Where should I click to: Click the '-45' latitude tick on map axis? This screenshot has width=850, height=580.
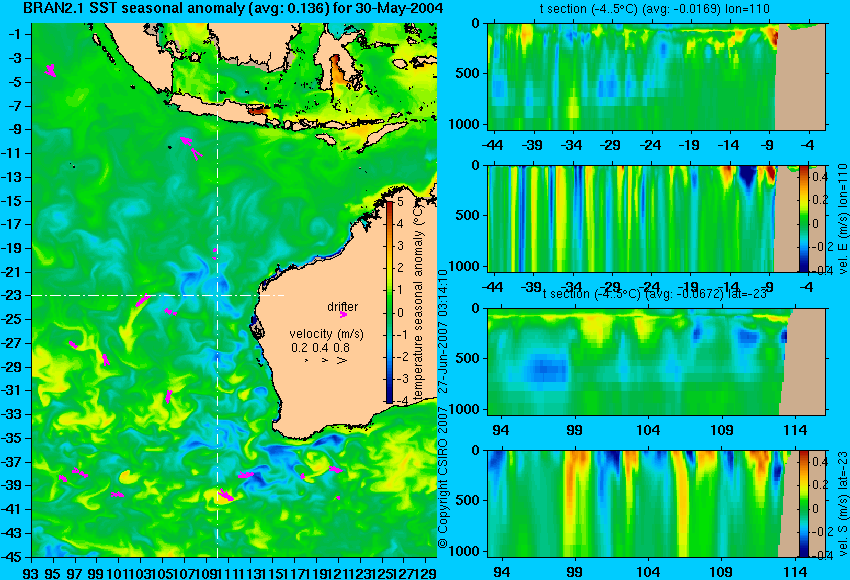coord(13,557)
